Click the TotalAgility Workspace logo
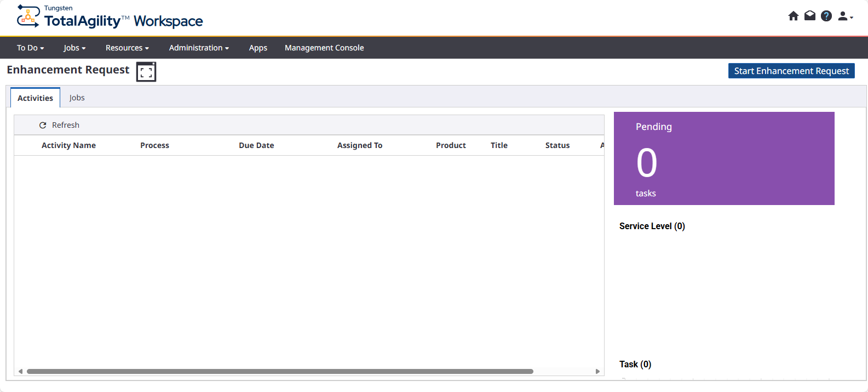This screenshot has width=868, height=392. pos(110,16)
